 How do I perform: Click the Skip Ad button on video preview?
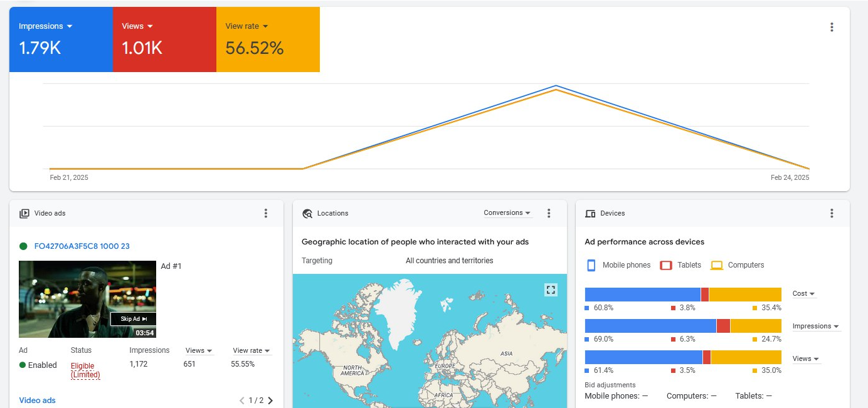click(133, 319)
